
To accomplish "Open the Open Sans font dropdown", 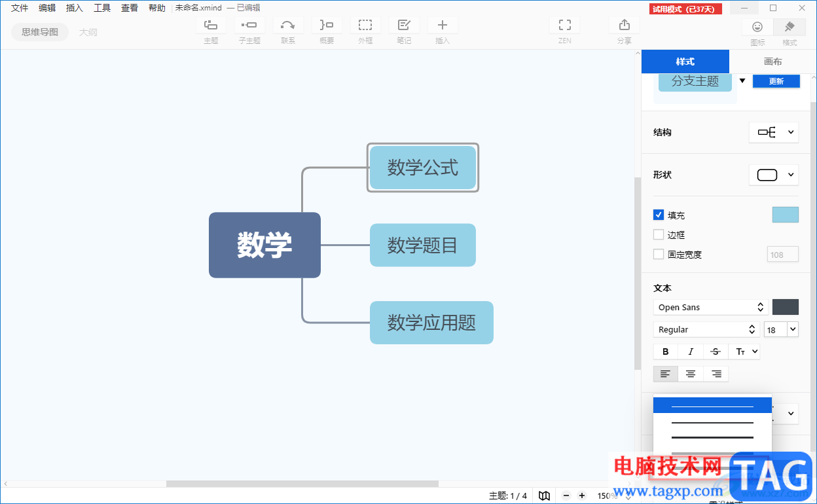I will point(711,307).
